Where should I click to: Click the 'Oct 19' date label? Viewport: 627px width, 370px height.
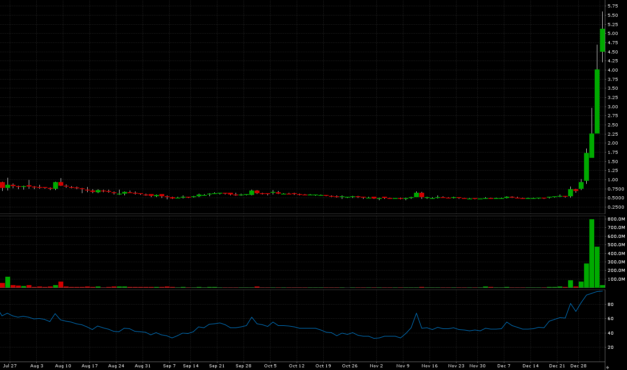point(323,366)
